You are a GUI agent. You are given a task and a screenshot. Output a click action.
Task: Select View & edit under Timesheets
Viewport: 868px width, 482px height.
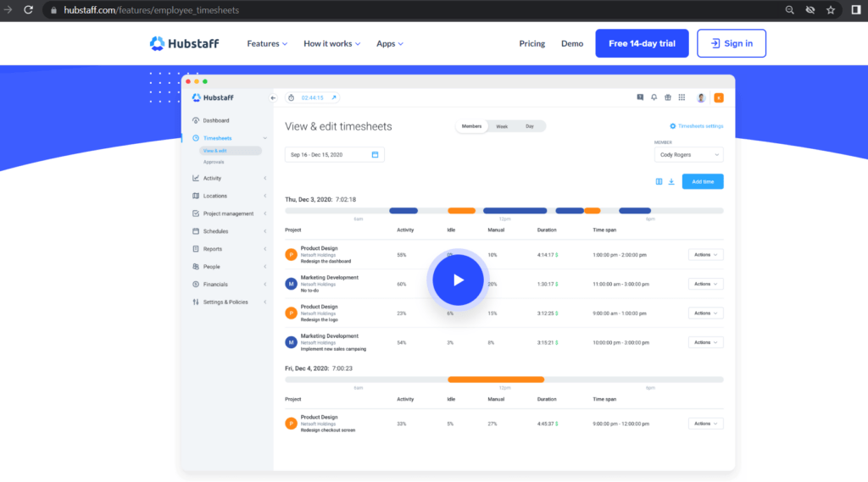(x=230, y=151)
